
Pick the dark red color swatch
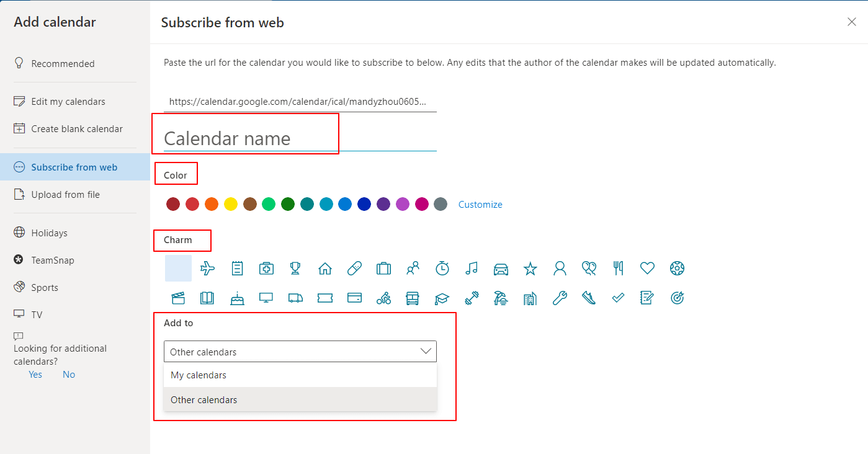pos(173,204)
